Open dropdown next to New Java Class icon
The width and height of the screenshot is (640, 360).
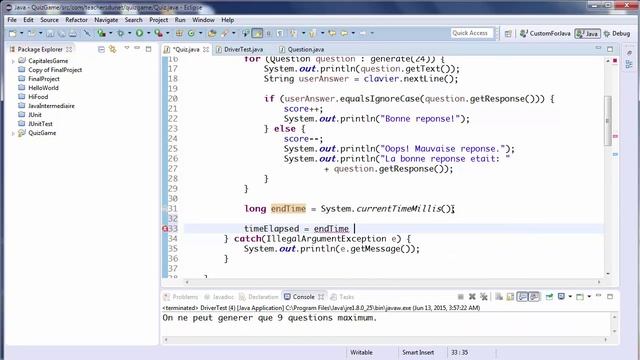tap(200, 33)
